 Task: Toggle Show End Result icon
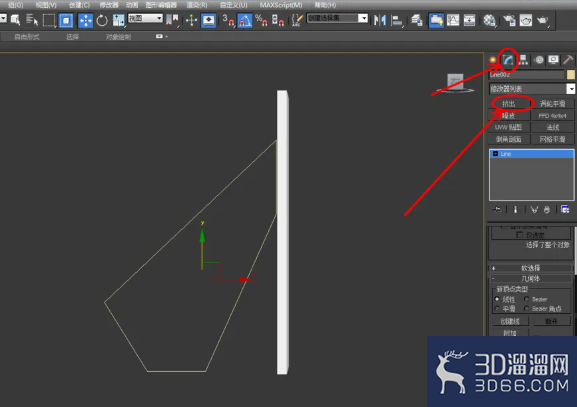(x=515, y=210)
